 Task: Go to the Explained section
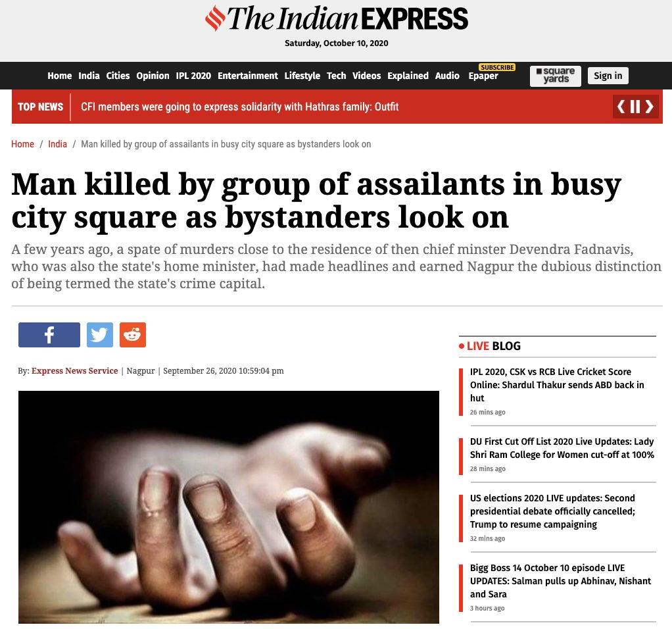[x=408, y=76]
